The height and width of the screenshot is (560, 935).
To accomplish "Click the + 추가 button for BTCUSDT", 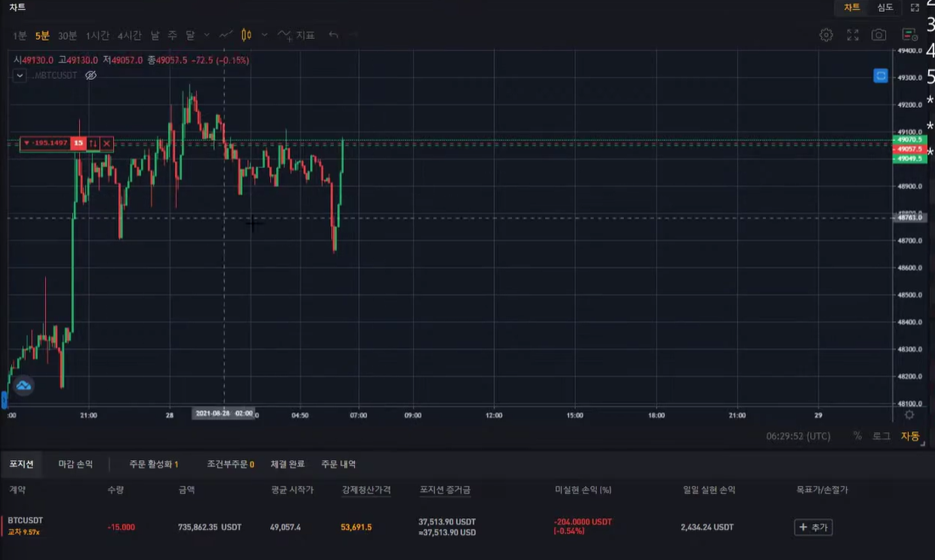I will point(814,527).
